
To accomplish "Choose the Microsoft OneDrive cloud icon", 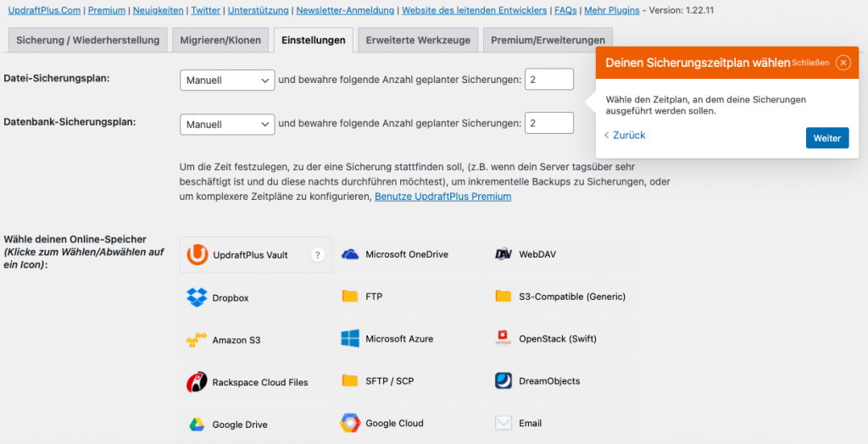I will coord(350,255).
